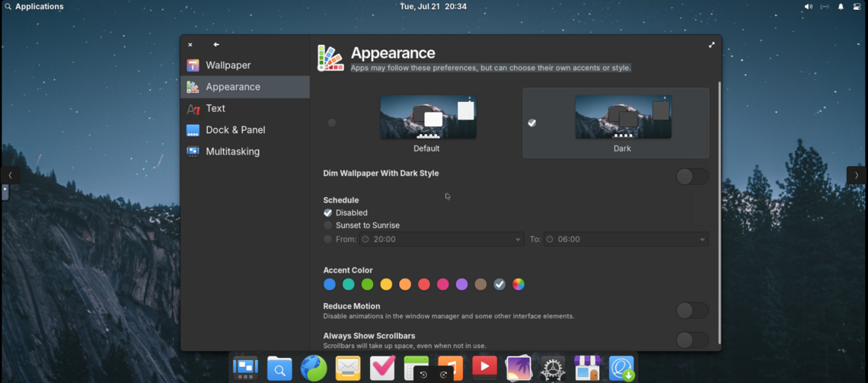Open the From 20:00 time dropdown
868x383 pixels.
(x=442, y=239)
